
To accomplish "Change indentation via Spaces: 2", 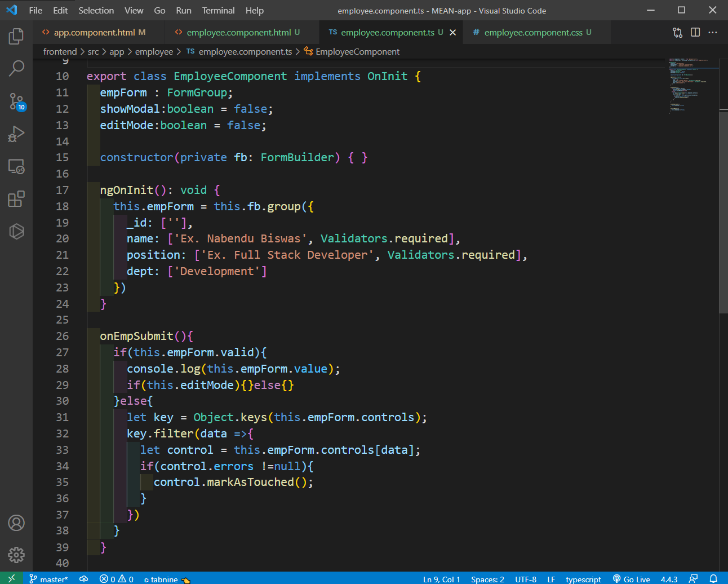I will click(x=487, y=579).
